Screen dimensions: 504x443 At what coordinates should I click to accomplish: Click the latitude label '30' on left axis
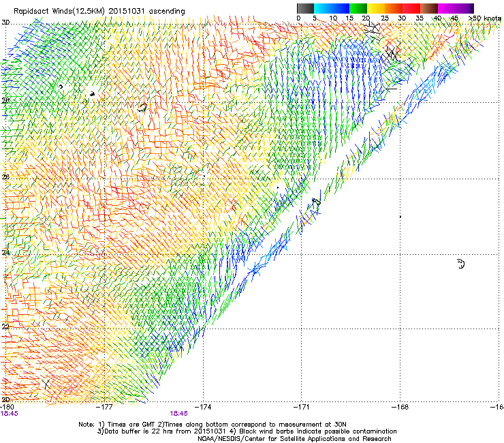5,22
